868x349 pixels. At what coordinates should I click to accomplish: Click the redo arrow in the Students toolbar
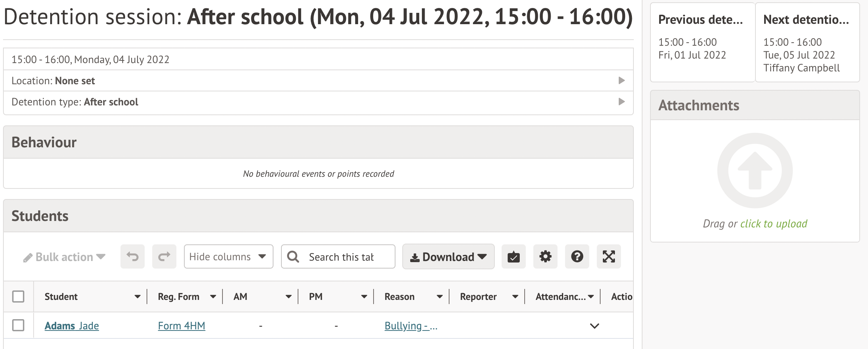[x=164, y=256]
